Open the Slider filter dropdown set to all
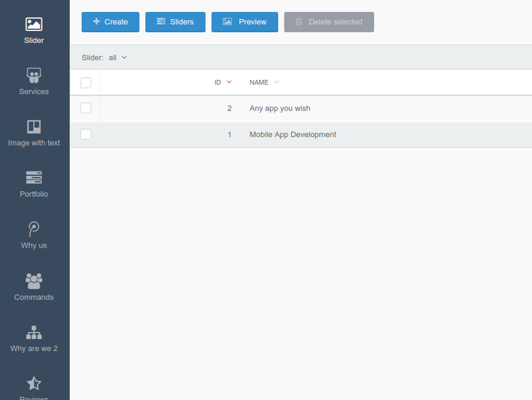Image resolution: width=532 pixels, height=400 pixels. (x=117, y=58)
